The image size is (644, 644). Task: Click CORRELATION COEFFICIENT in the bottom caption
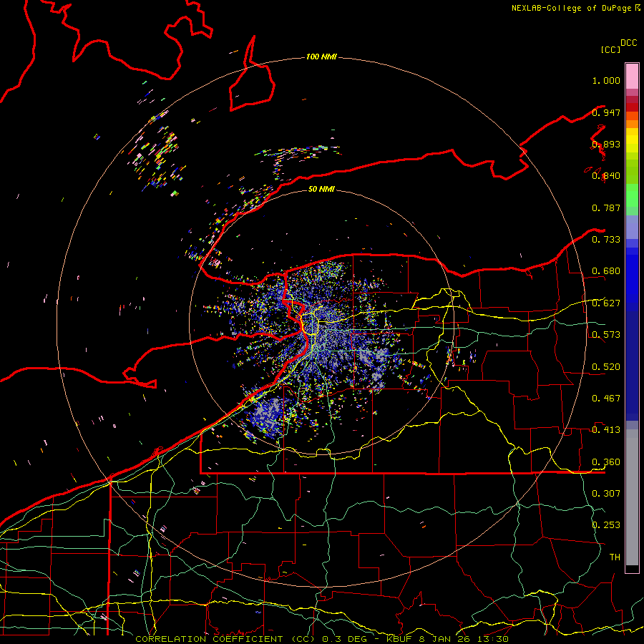[x=209, y=639]
